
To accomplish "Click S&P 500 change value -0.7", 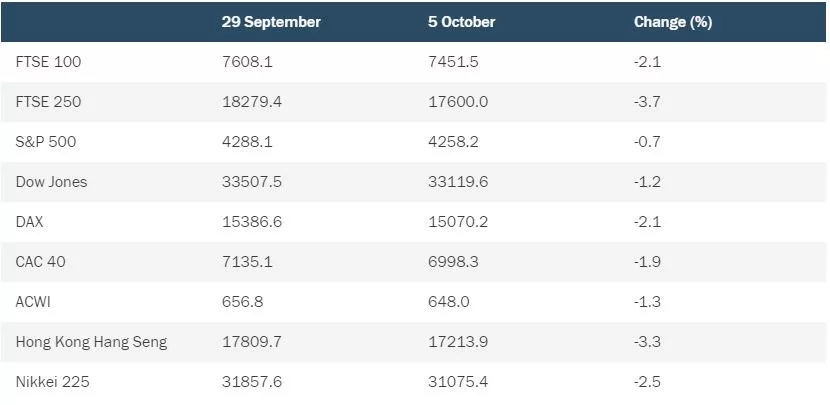I will pyautogui.click(x=647, y=142).
